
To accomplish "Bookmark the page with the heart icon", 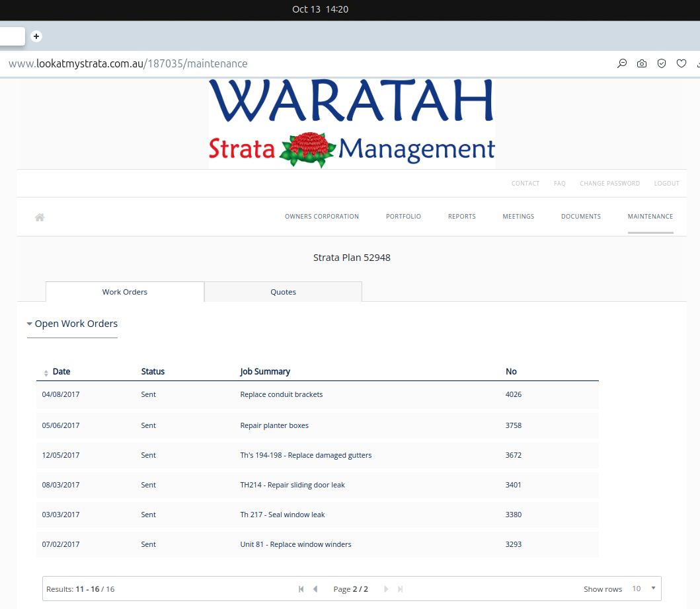I will point(681,63).
